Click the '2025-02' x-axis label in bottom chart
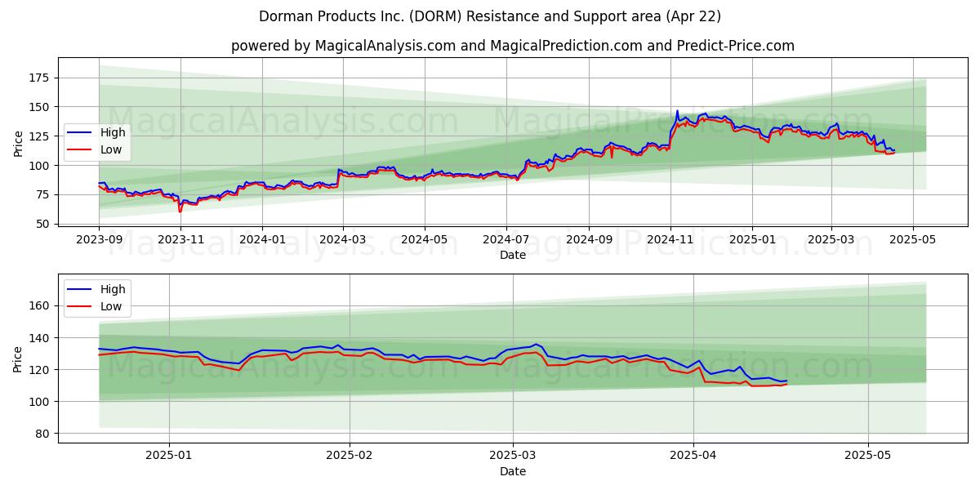 point(350,457)
